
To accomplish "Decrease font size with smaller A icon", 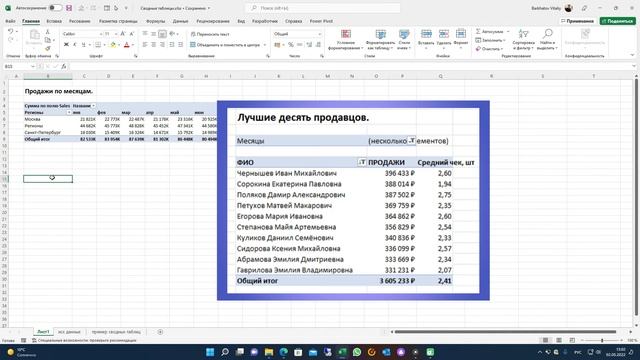I will (x=132, y=34).
